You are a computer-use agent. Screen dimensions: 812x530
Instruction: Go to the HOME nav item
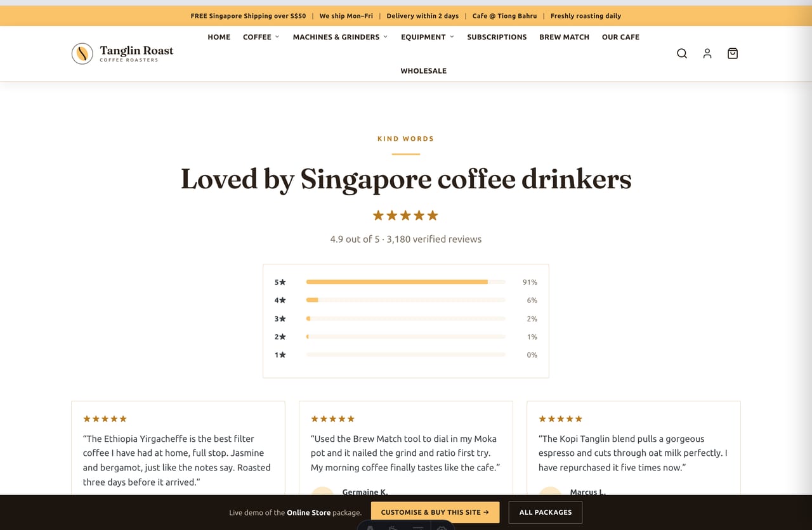pos(219,37)
